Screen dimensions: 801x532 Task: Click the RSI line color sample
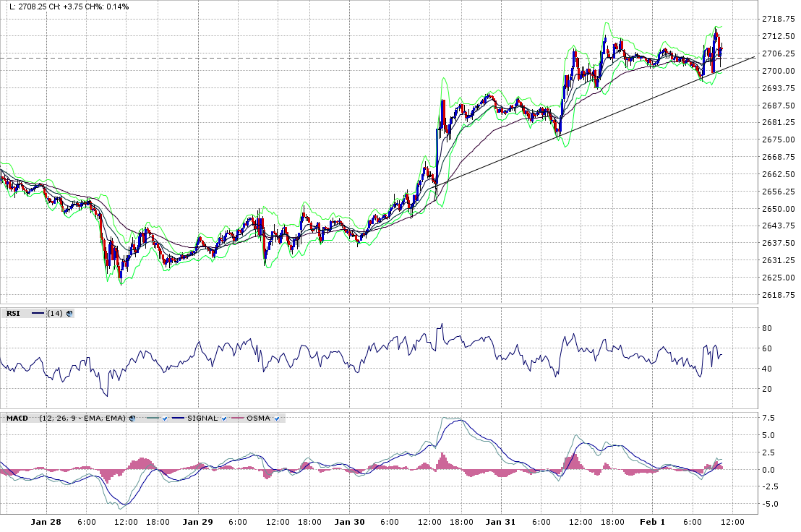38,313
